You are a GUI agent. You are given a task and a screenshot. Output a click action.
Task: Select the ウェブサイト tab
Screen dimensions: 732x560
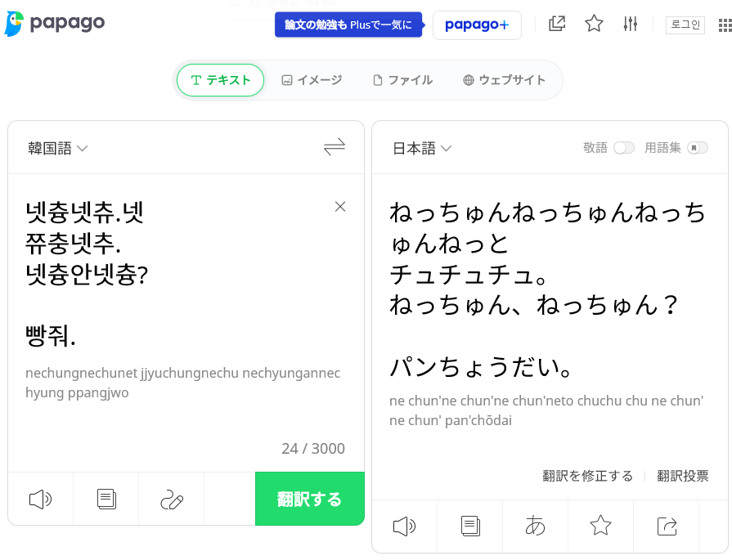[x=503, y=80]
